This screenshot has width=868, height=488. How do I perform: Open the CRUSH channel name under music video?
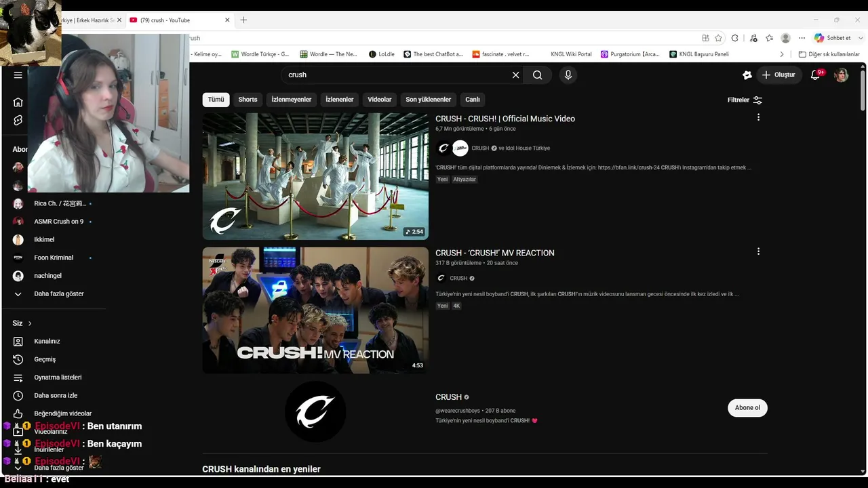[480, 148]
